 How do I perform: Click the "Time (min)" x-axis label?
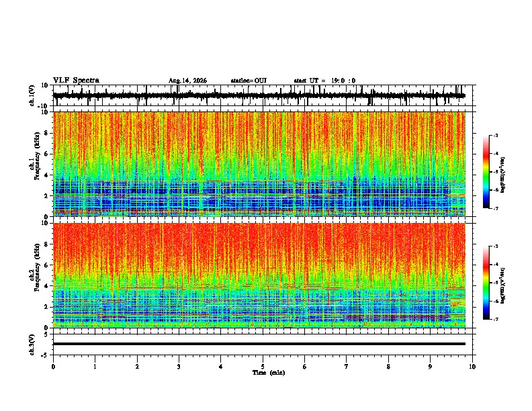(269, 373)
